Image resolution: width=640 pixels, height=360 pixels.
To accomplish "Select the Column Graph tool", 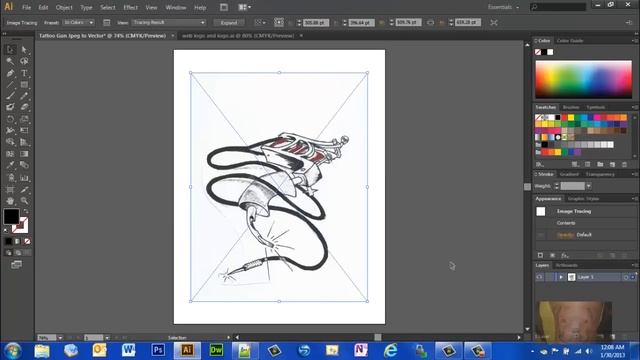I will pyautogui.click(x=24, y=178).
